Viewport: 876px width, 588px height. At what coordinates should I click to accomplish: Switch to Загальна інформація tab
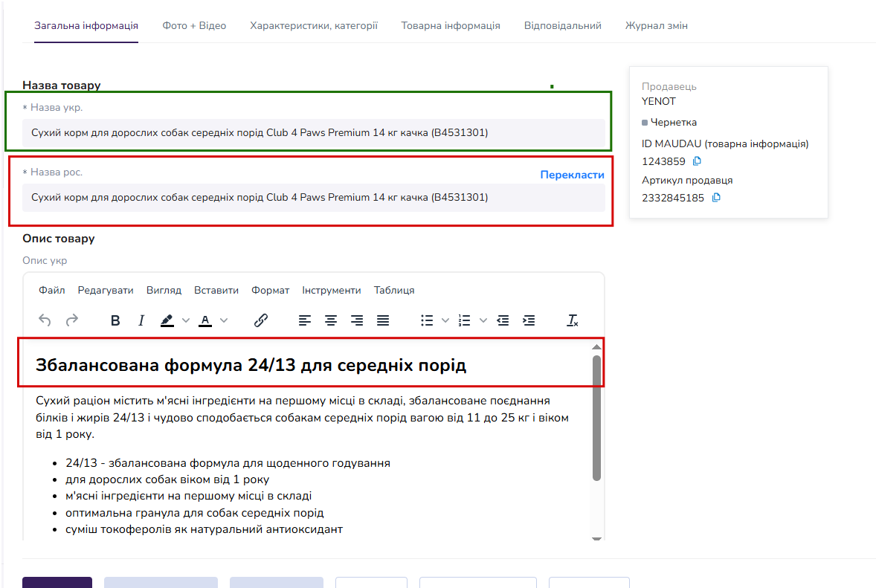click(x=86, y=26)
